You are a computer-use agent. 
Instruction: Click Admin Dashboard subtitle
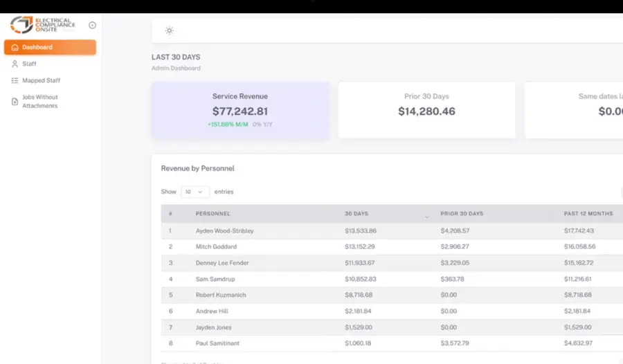176,69
